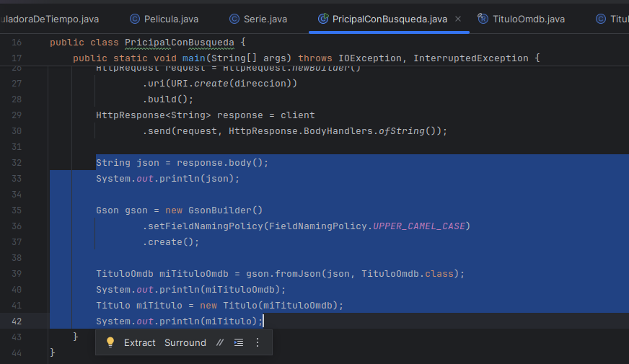Click the GsonBuilder() constructor call
This screenshot has width=629, height=364.
(226, 210)
